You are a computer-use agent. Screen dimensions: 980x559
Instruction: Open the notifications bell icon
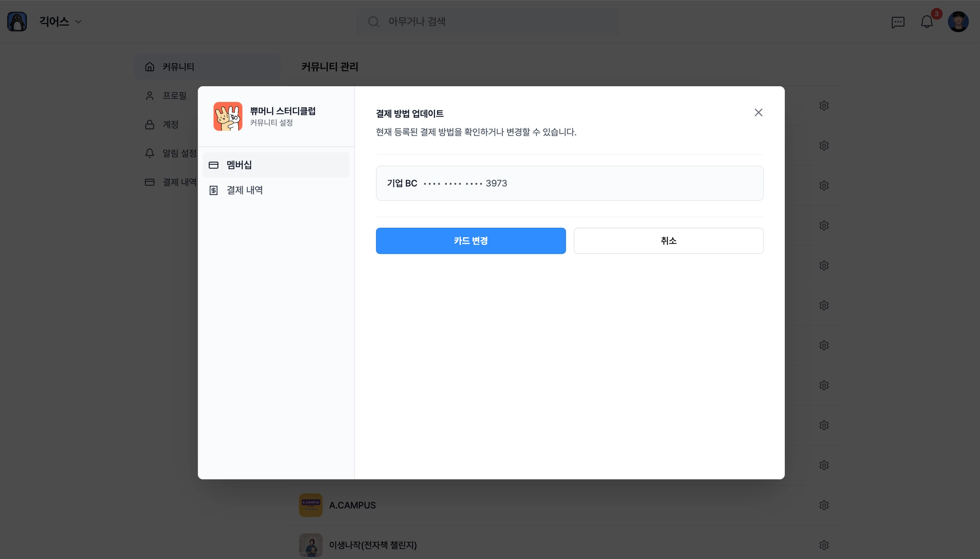point(927,22)
